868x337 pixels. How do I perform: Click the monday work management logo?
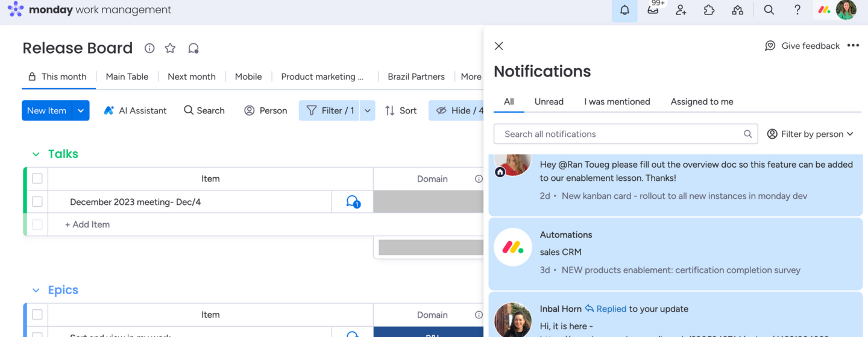click(x=89, y=10)
